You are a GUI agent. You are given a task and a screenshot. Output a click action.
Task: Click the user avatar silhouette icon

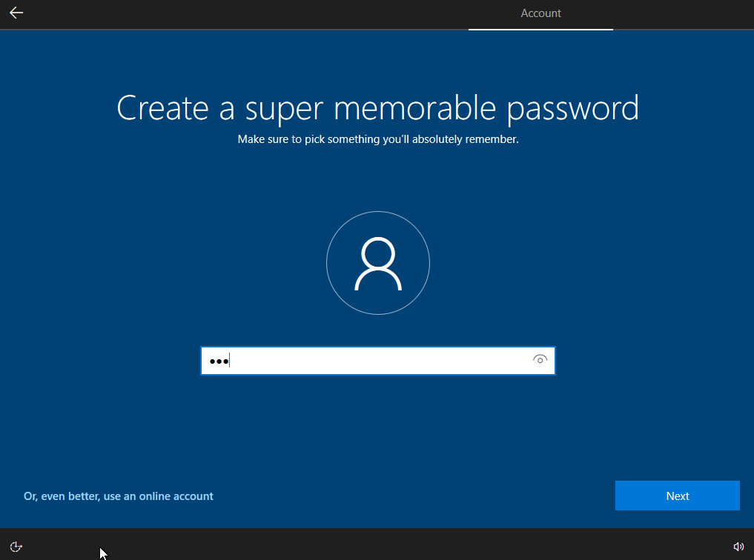click(378, 264)
